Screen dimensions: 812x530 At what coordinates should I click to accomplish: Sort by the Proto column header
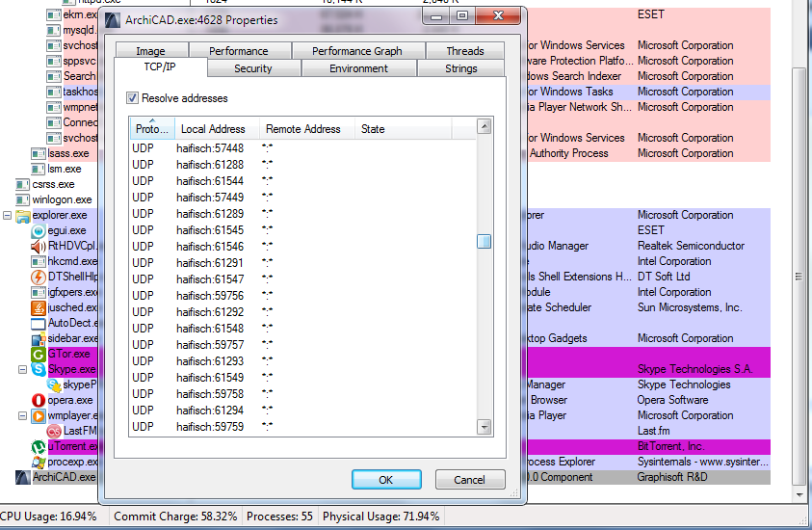click(152, 129)
